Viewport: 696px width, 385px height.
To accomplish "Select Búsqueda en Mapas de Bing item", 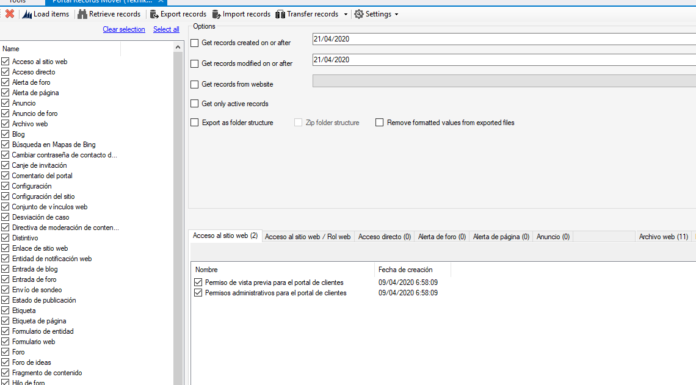I will coord(54,144).
